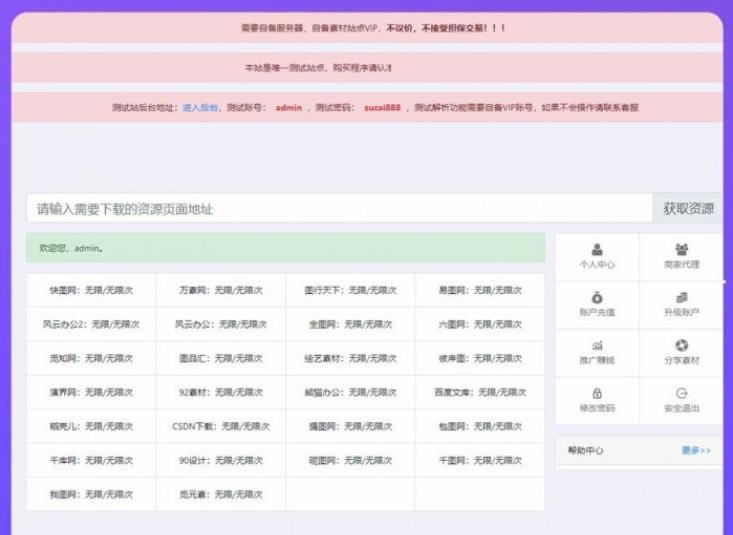733x535 pixels.
Task: Select the 演界网 quota cell
Action: coord(91,392)
